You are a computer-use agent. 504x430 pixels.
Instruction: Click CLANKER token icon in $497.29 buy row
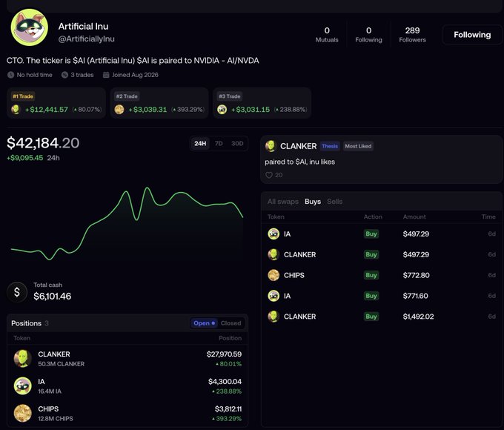[x=273, y=254]
